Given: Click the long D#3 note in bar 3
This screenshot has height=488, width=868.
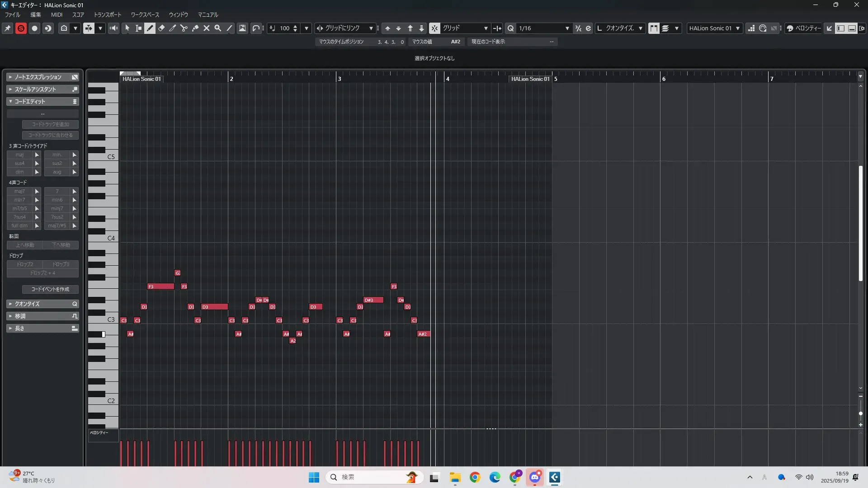Looking at the screenshot, I should pyautogui.click(x=373, y=300).
